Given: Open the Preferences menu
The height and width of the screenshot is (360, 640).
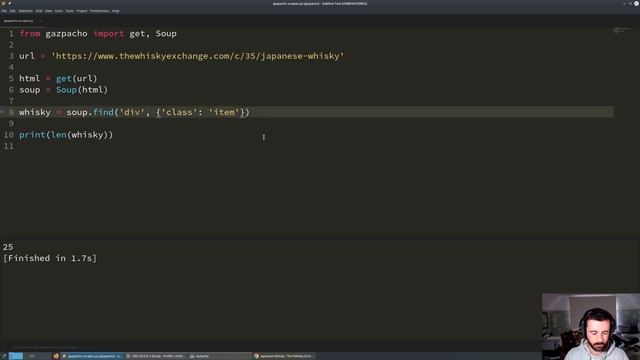Looking at the screenshot, I should (100, 11).
